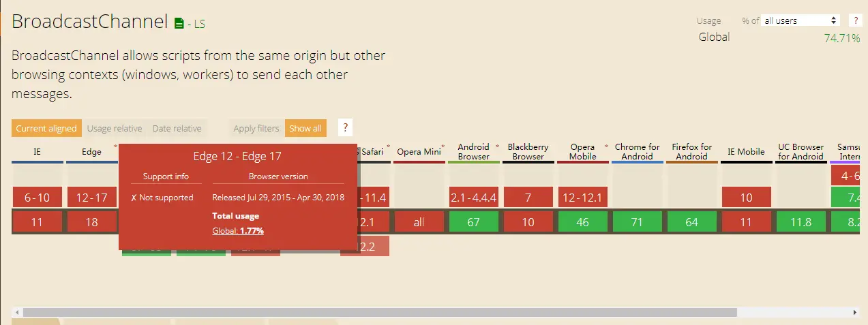Select the Android Browser 67 cell
The width and height of the screenshot is (868, 325).
click(x=474, y=222)
